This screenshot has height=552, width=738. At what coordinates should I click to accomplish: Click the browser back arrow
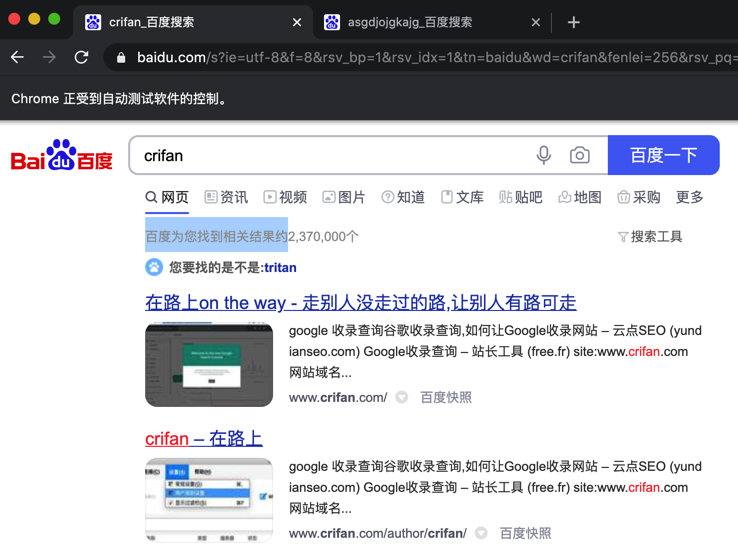(17, 57)
